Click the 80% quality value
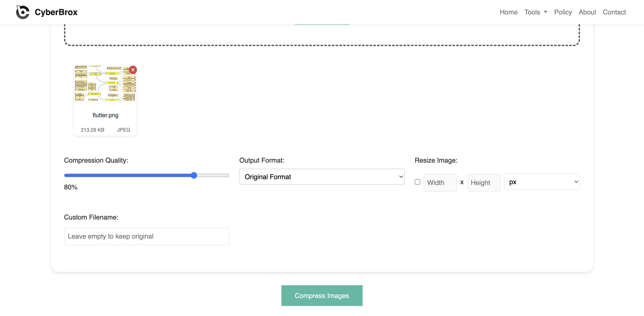644x316 pixels. pyautogui.click(x=71, y=187)
